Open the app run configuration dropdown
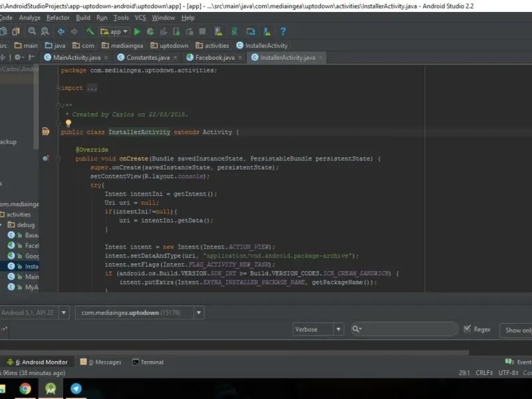 click(x=114, y=31)
